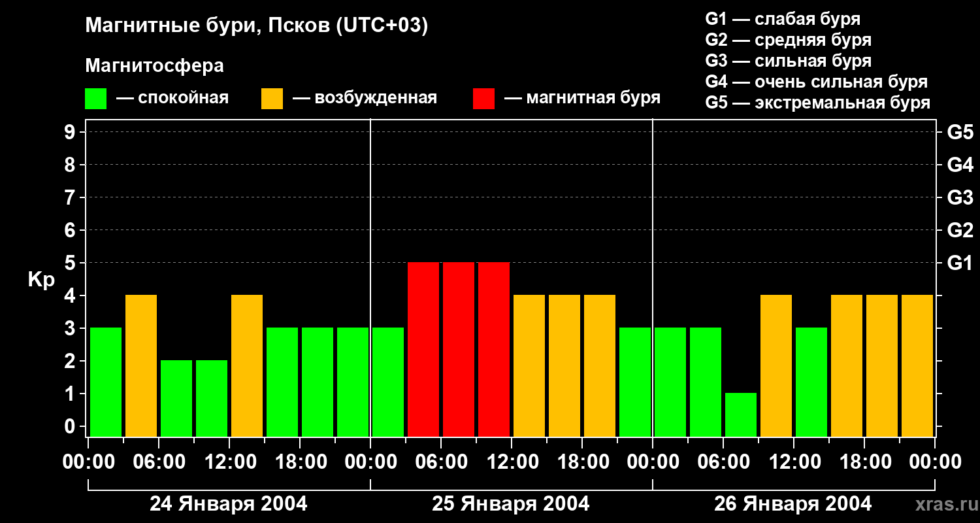
Task: Click the G3 tick label on the right axis
Action: (960, 197)
